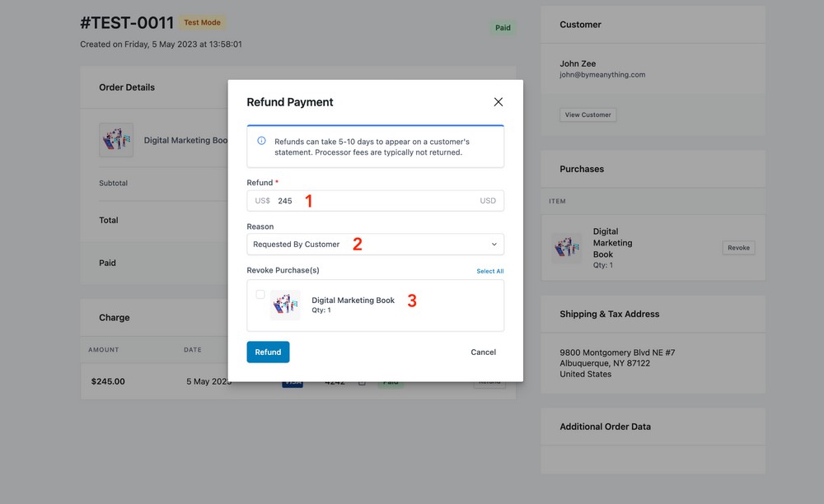824x504 pixels.
Task: Click the Paid status in the Charge table
Action: 391,381
